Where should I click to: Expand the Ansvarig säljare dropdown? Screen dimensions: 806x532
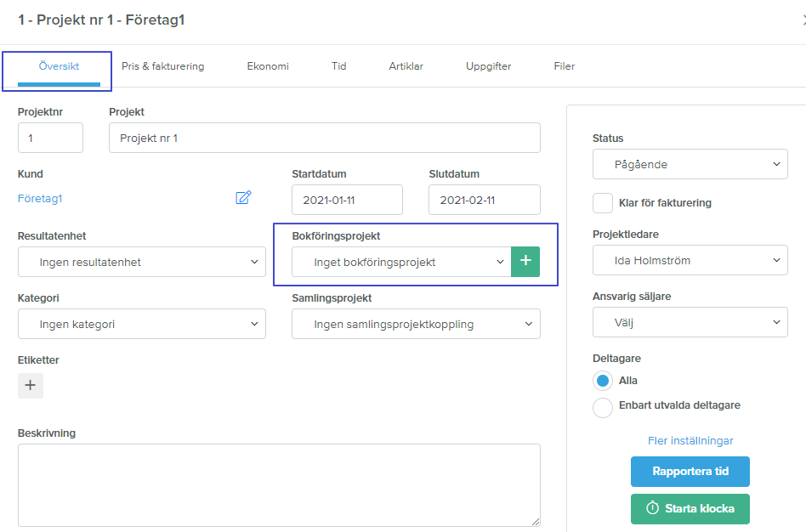690,322
